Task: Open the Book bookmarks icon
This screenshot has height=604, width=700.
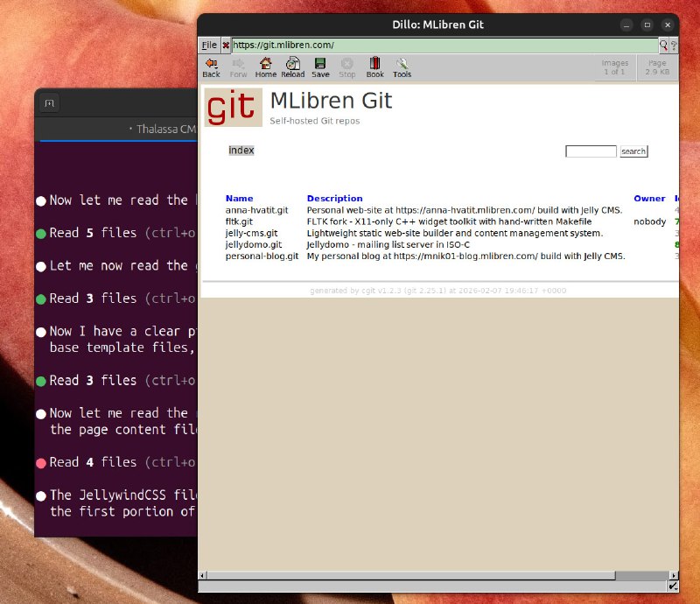Action: click(374, 67)
